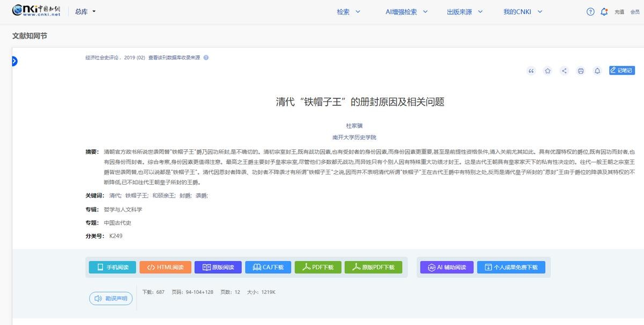Open the 出版来源 menu
Viewport: 644px width, 325px height.
(465, 12)
